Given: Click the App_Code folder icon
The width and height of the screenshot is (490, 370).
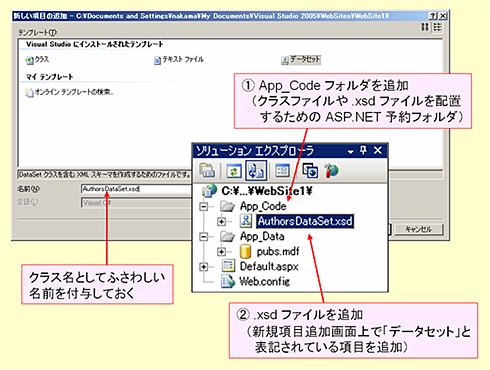Looking at the screenshot, I should [x=227, y=206].
